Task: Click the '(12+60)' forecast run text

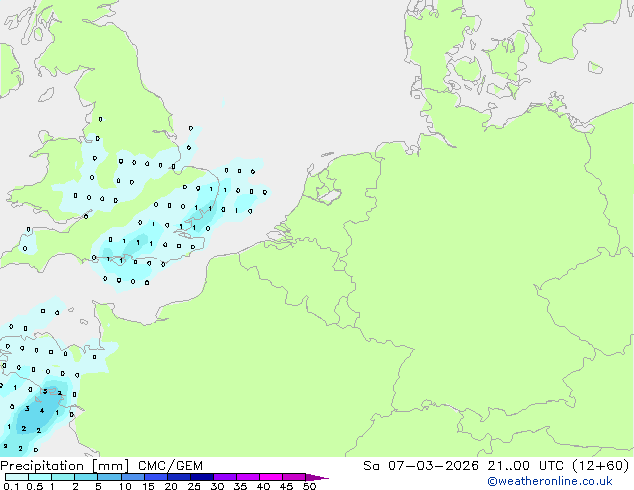Action: tap(601, 466)
